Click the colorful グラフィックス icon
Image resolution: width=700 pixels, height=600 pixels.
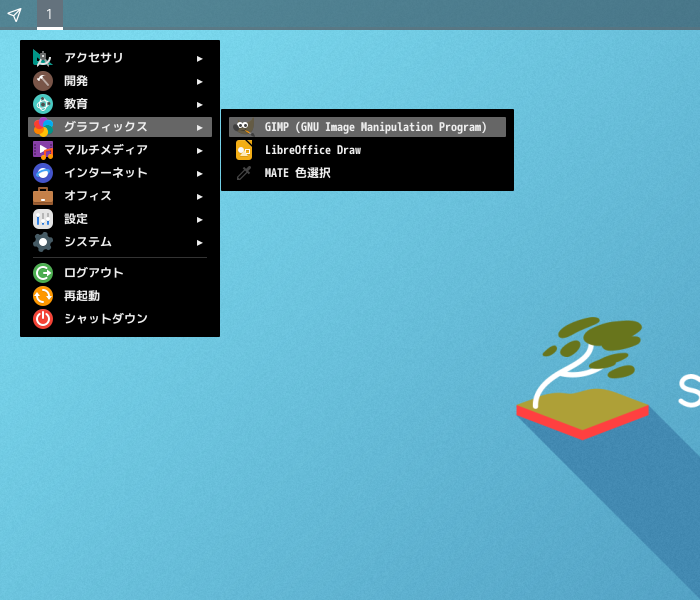43,127
